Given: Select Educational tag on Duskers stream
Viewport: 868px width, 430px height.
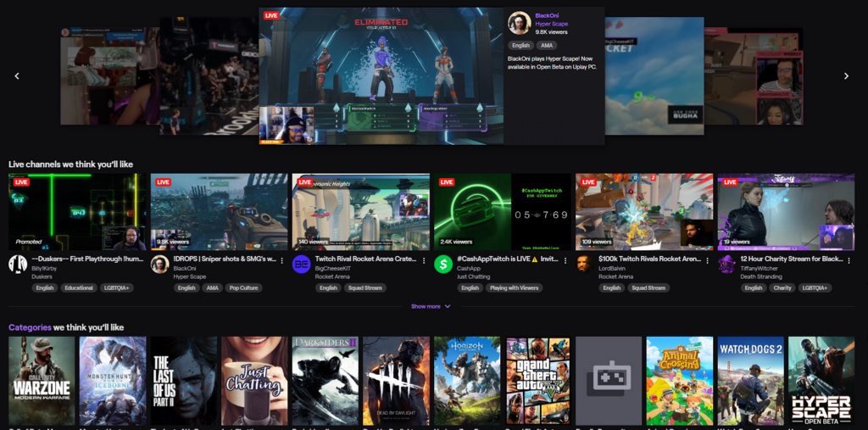Looking at the screenshot, I should (x=79, y=288).
